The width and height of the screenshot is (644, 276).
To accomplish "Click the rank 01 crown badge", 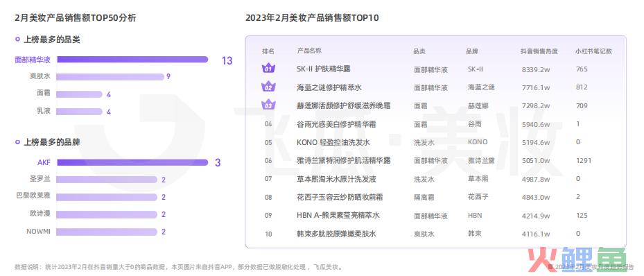I will tap(268, 69).
